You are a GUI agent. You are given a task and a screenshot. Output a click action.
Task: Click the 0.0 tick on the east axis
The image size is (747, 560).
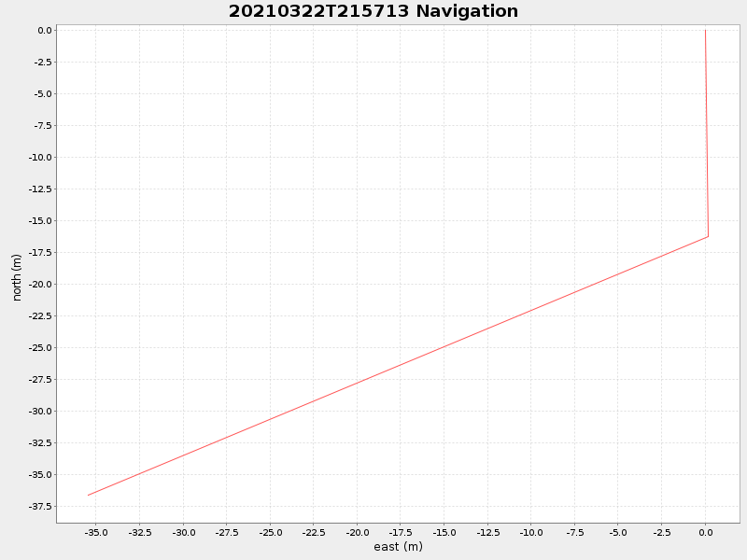tap(706, 532)
